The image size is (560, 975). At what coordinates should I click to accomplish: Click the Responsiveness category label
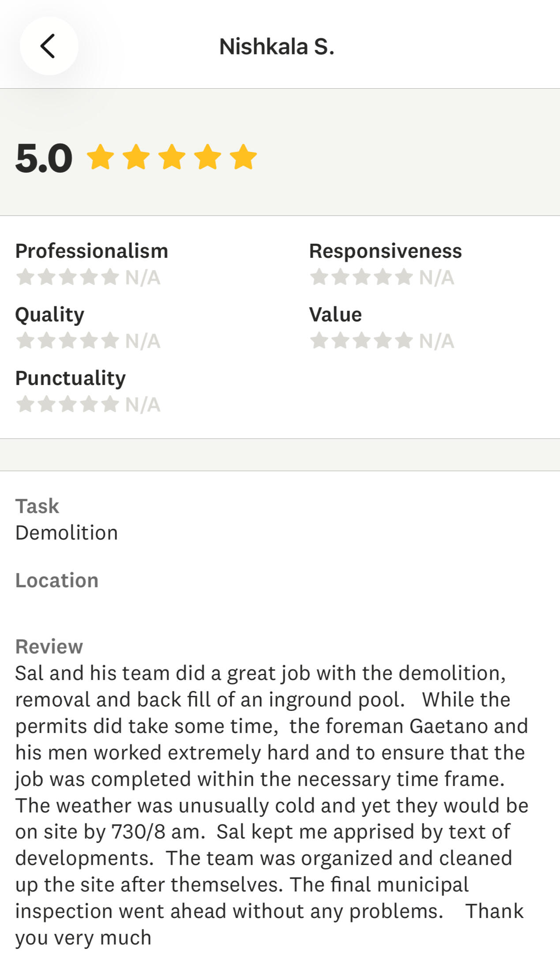click(385, 251)
